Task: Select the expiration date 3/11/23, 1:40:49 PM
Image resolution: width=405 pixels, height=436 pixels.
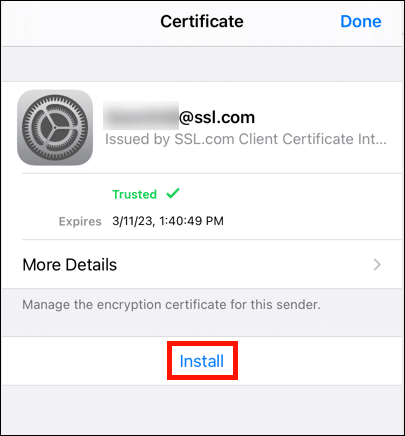Action: tap(168, 221)
